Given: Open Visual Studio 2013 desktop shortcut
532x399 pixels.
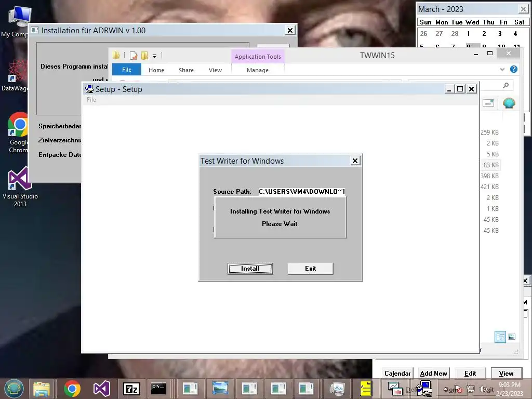Looking at the screenshot, I should coord(20,187).
